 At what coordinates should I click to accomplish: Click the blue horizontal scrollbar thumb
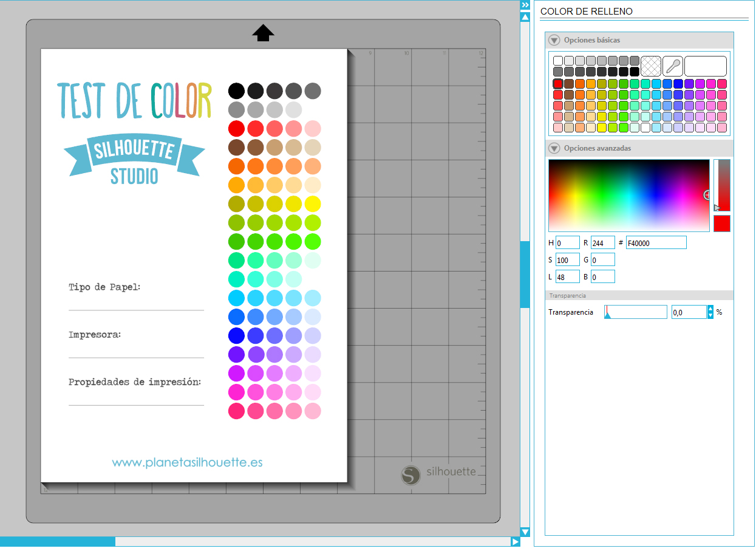(58, 541)
